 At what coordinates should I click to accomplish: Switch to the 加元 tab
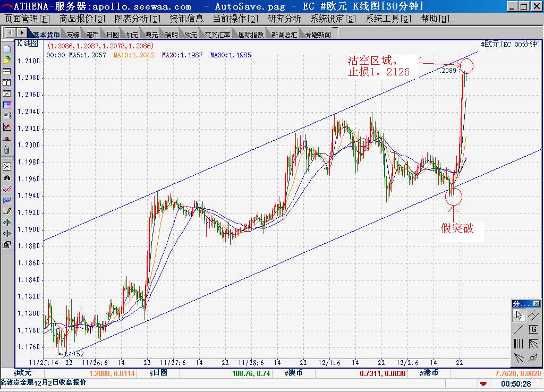pyautogui.click(x=132, y=35)
